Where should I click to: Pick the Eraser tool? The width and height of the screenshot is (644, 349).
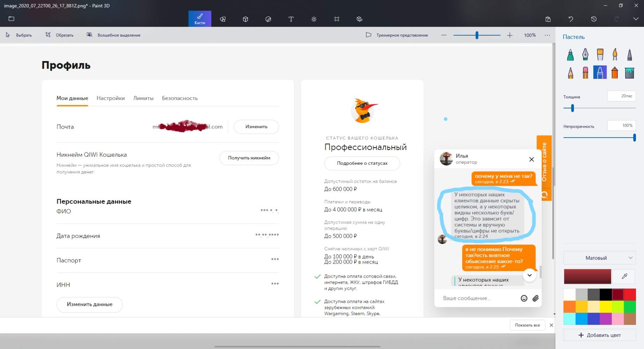coord(585,73)
